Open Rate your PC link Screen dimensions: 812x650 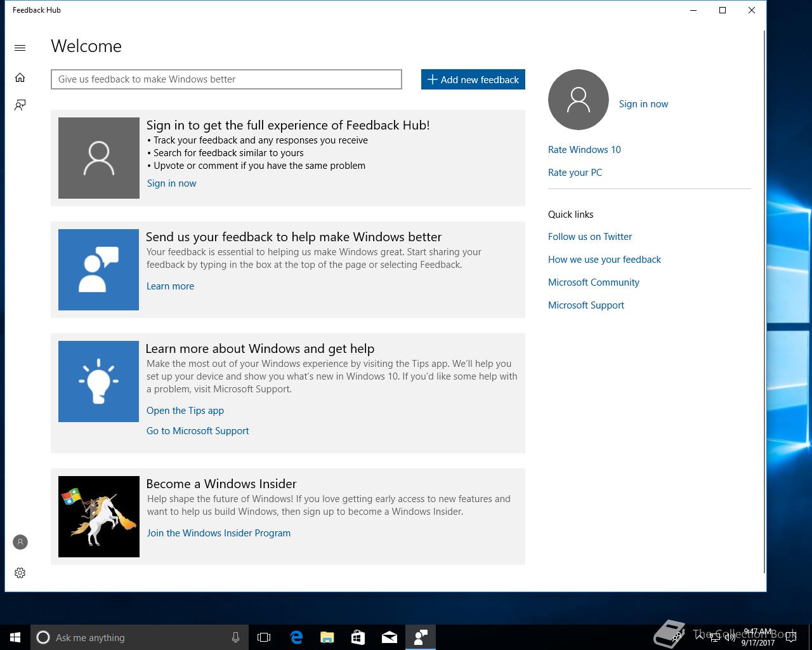[575, 173]
